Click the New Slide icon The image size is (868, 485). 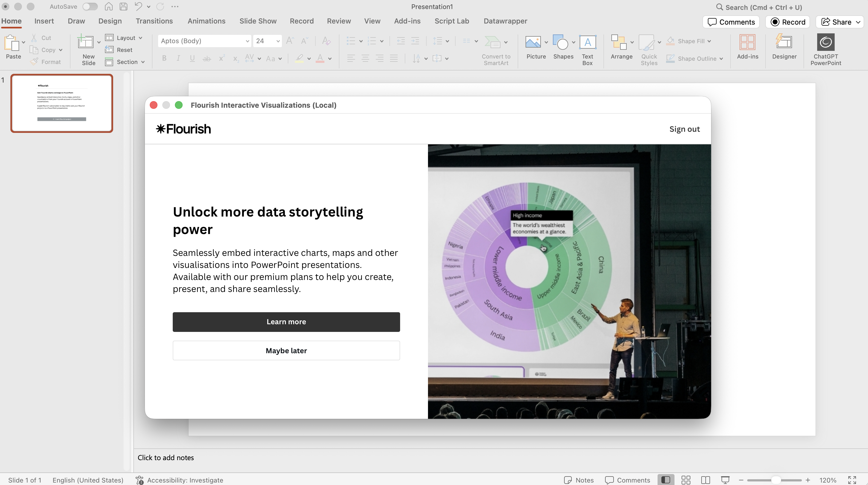pos(86,42)
